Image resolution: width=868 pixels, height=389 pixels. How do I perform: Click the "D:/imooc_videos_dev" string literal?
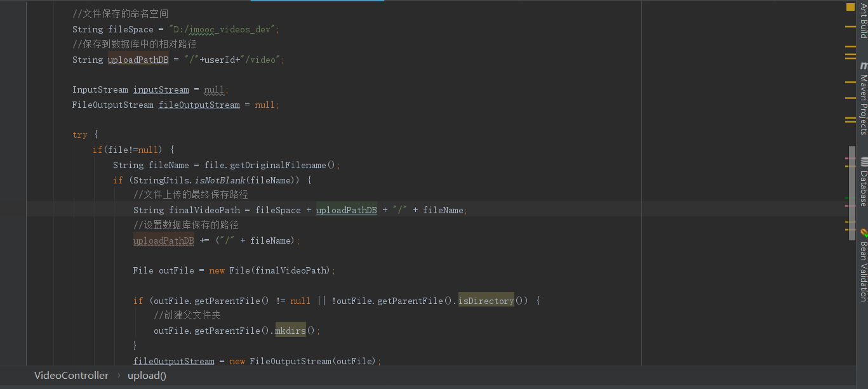pyautogui.click(x=224, y=30)
